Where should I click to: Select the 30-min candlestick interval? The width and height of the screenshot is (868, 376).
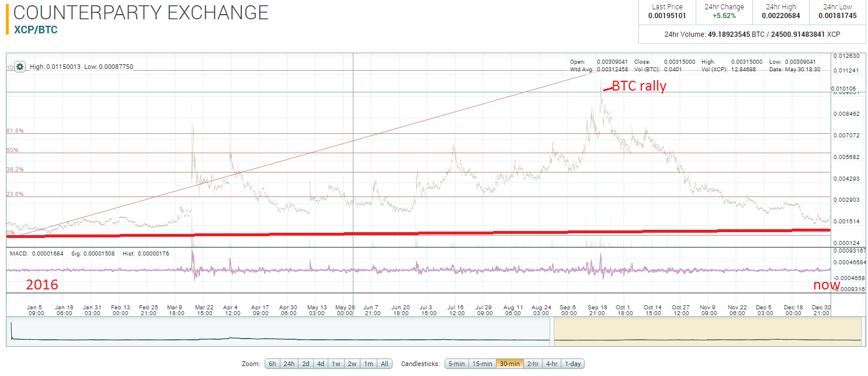[510, 364]
